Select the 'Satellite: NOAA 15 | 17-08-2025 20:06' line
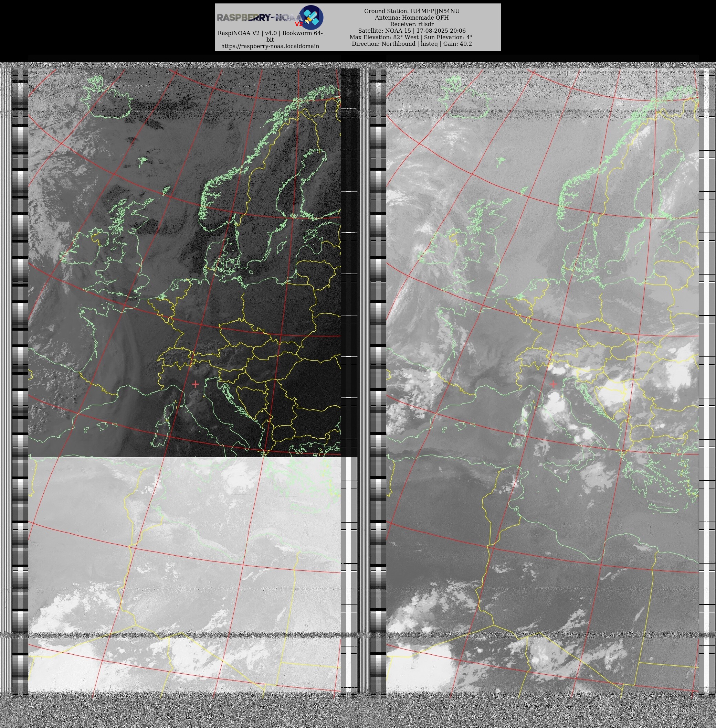 coord(412,31)
